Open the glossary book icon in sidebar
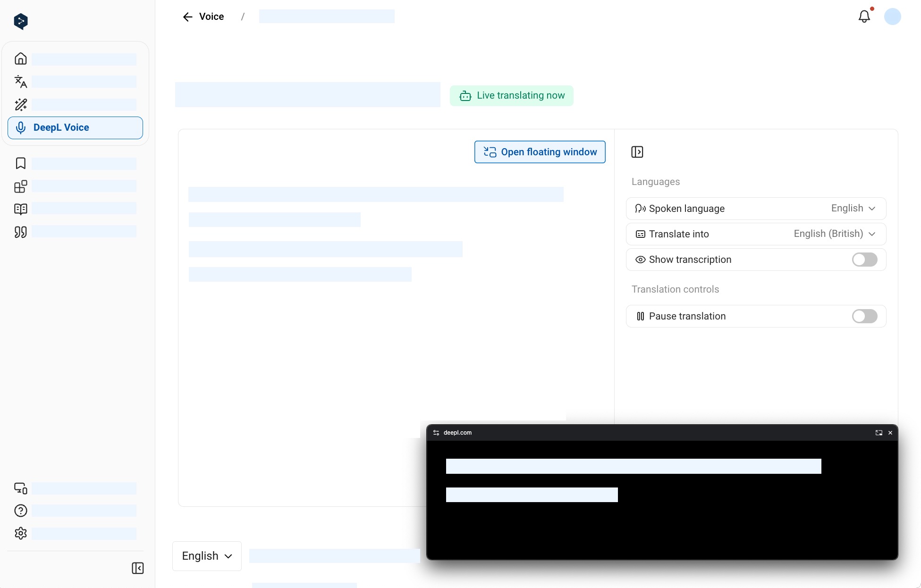The width and height of the screenshot is (921, 588). pos(21,209)
